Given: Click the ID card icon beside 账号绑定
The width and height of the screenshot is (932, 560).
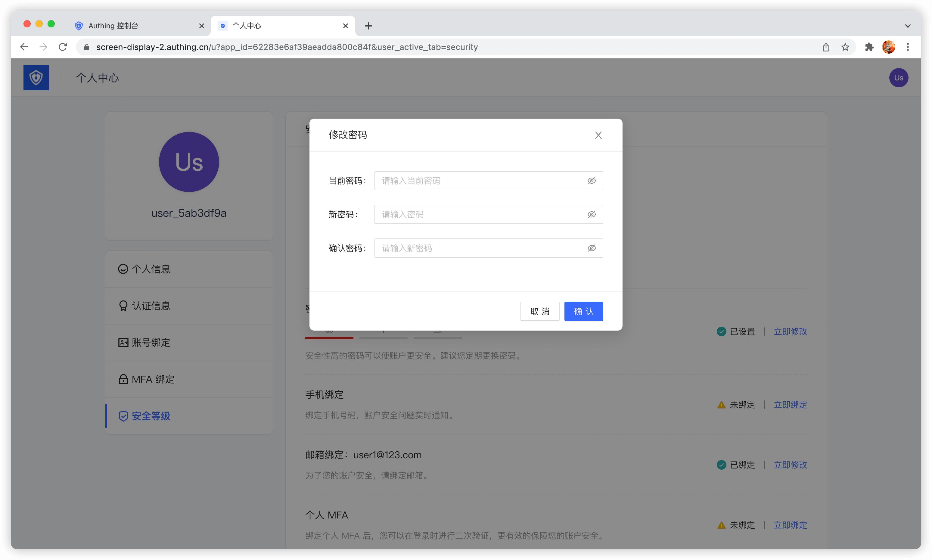Looking at the screenshot, I should tap(123, 342).
